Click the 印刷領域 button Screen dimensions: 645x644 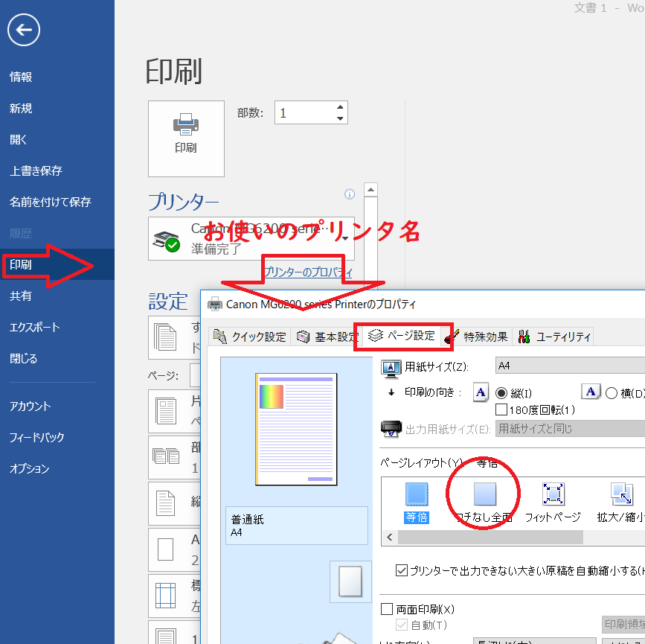(x=623, y=624)
